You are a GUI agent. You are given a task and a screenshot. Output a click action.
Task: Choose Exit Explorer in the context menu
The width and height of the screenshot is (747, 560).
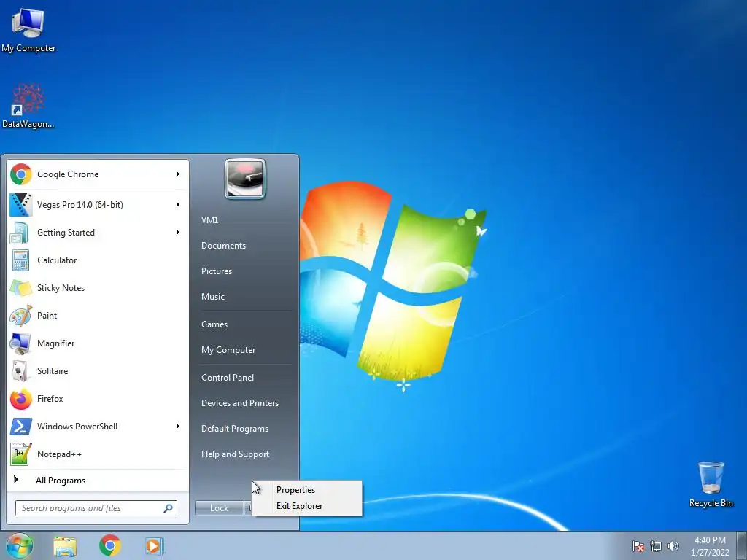pos(307,506)
